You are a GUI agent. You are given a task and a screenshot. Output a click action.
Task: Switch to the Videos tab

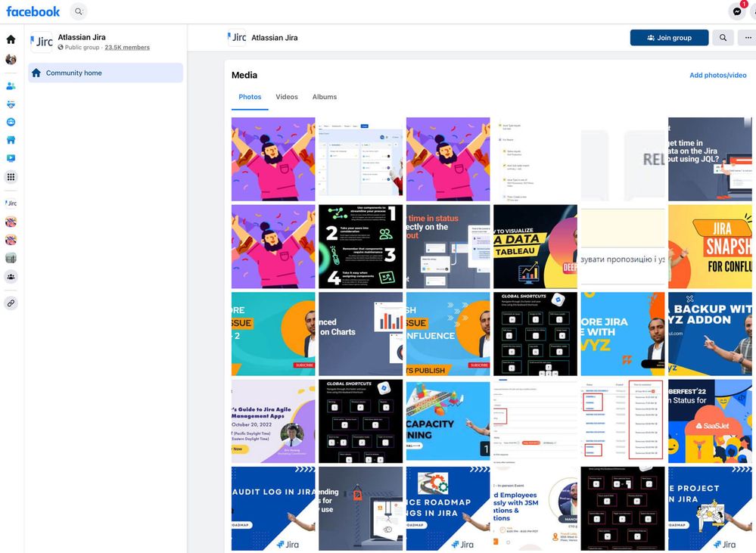pos(287,97)
